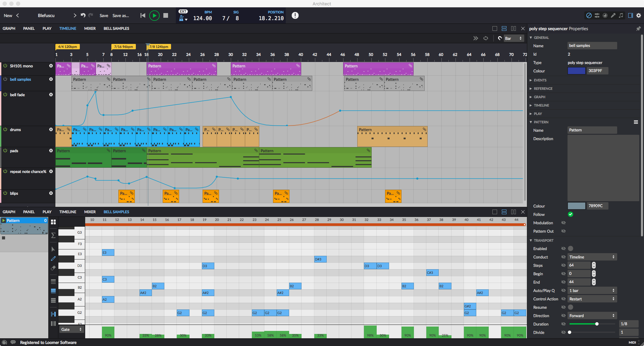Click New in the top toolbar

coord(8,15)
